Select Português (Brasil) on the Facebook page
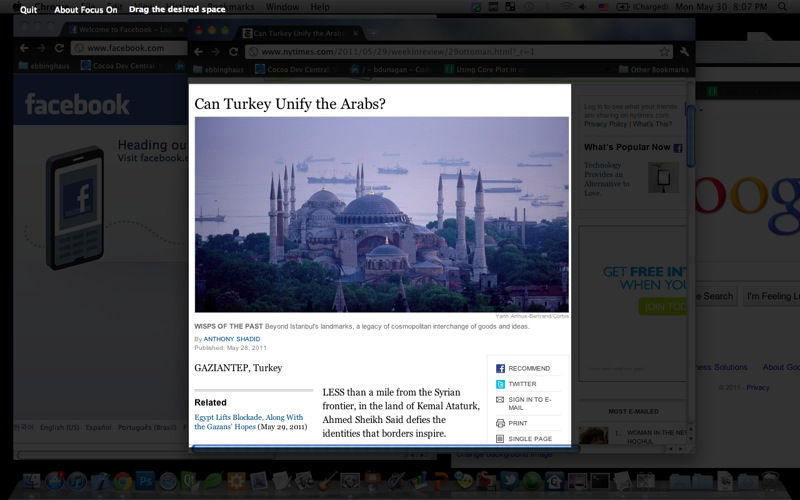 point(147,428)
